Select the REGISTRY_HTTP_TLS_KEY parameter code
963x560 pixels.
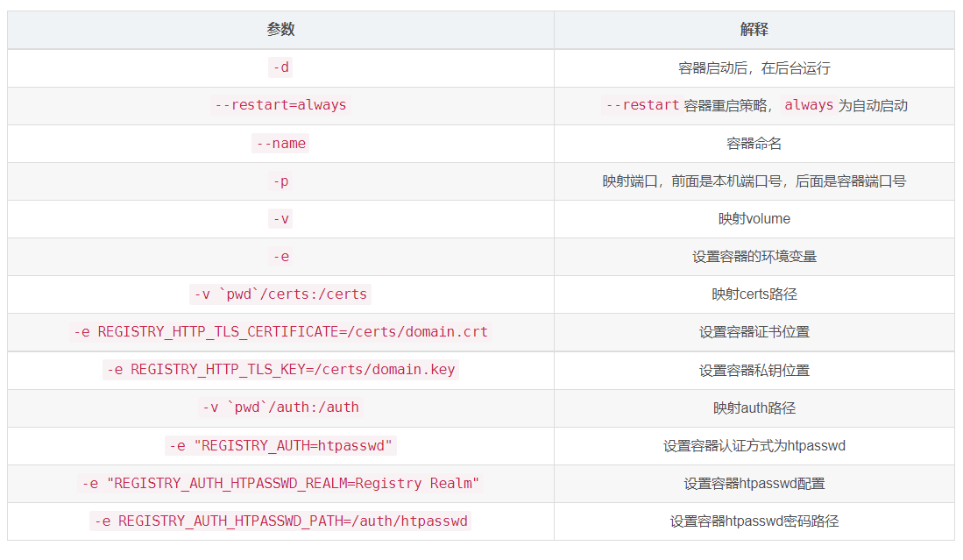click(x=280, y=370)
